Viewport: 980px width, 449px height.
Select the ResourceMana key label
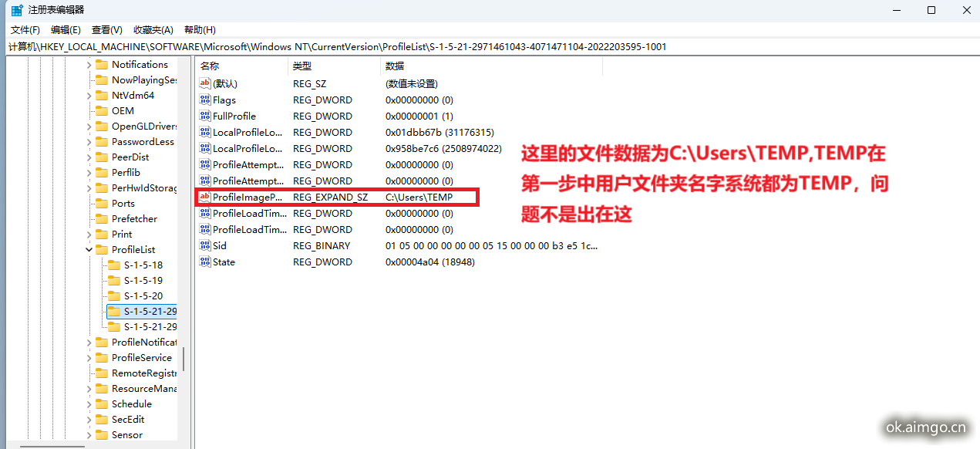[144, 389]
